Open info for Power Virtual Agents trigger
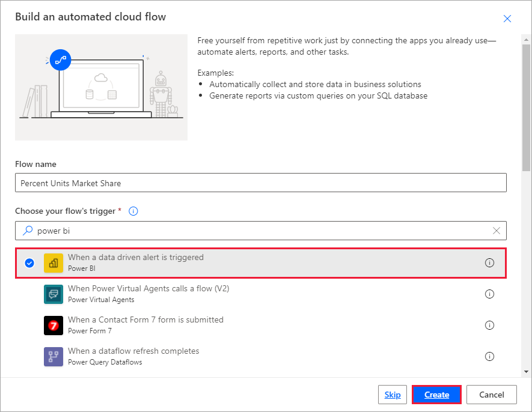 coord(489,294)
